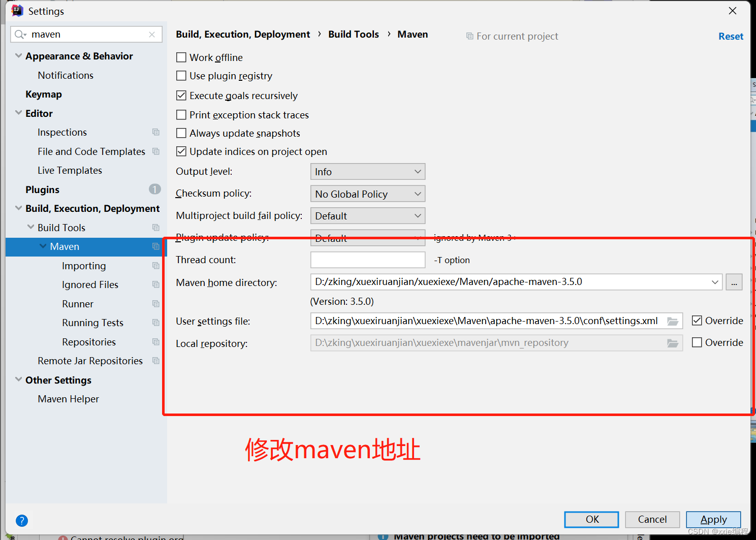Click the Plugins update count badge

[155, 189]
